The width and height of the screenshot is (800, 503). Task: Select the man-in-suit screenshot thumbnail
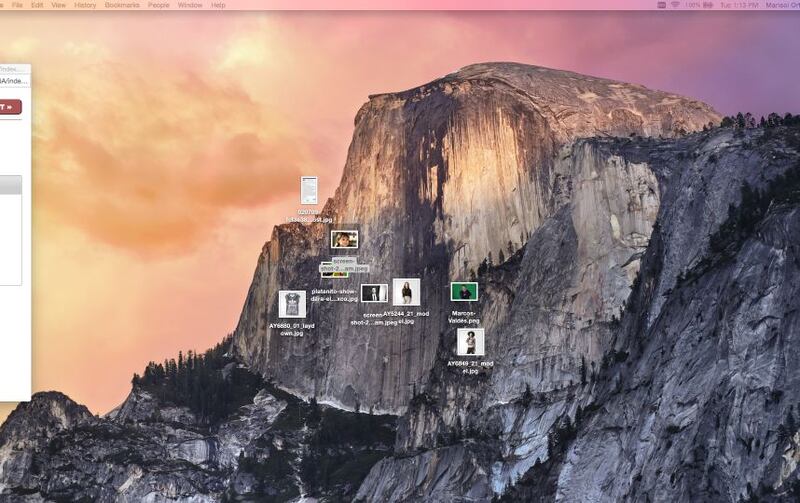point(374,293)
